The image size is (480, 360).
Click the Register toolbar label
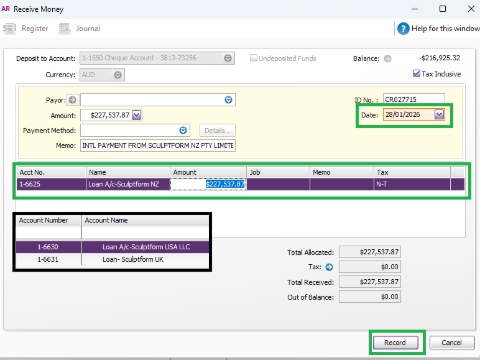click(x=35, y=29)
